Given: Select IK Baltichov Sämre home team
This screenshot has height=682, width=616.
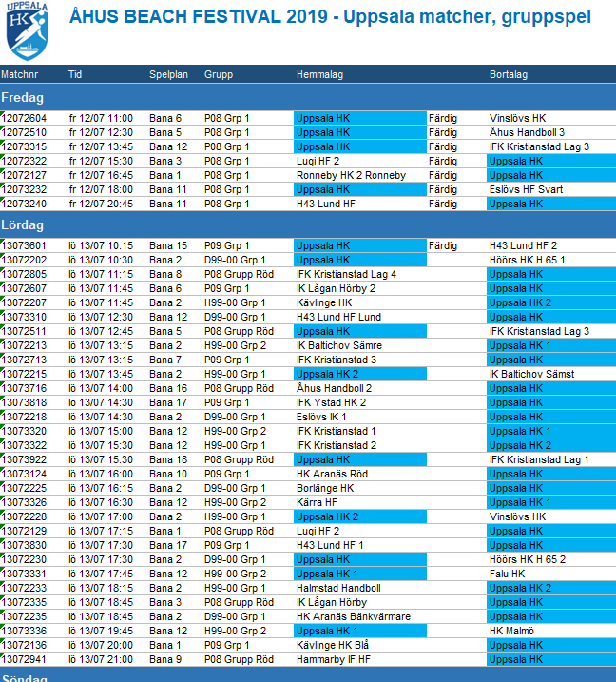Looking at the screenshot, I should pyautogui.click(x=339, y=346).
